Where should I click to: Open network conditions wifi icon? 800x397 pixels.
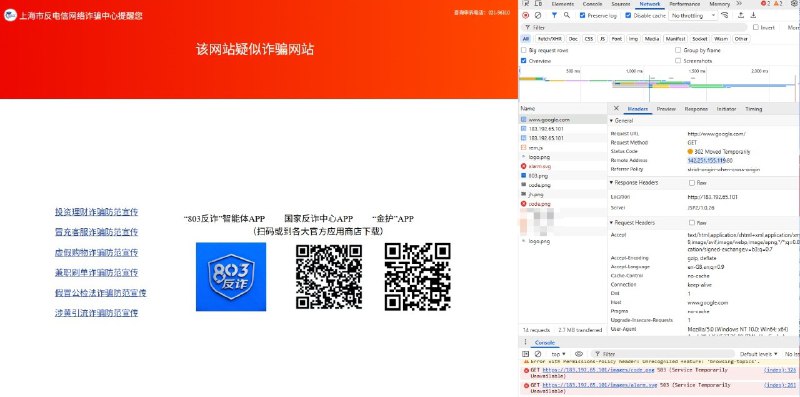[724, 15]
